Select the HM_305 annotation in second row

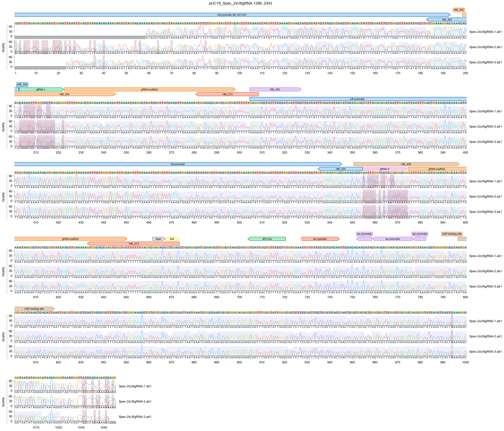(64, 94)
